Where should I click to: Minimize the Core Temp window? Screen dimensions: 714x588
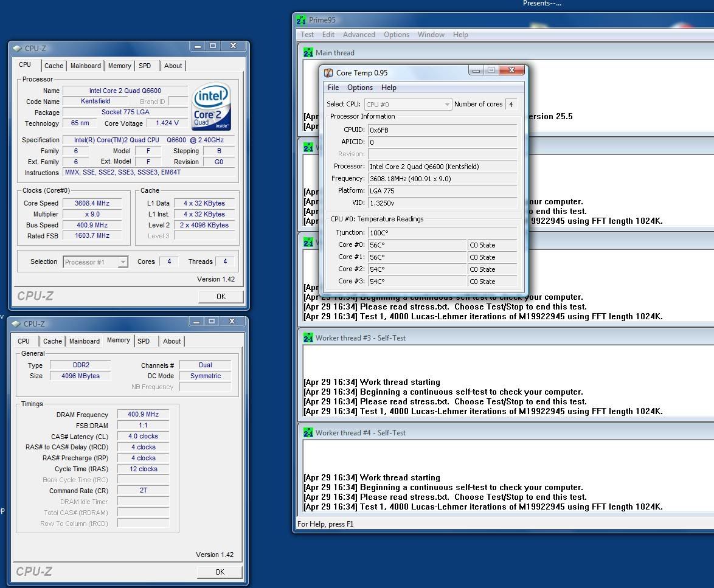(476, 70)
